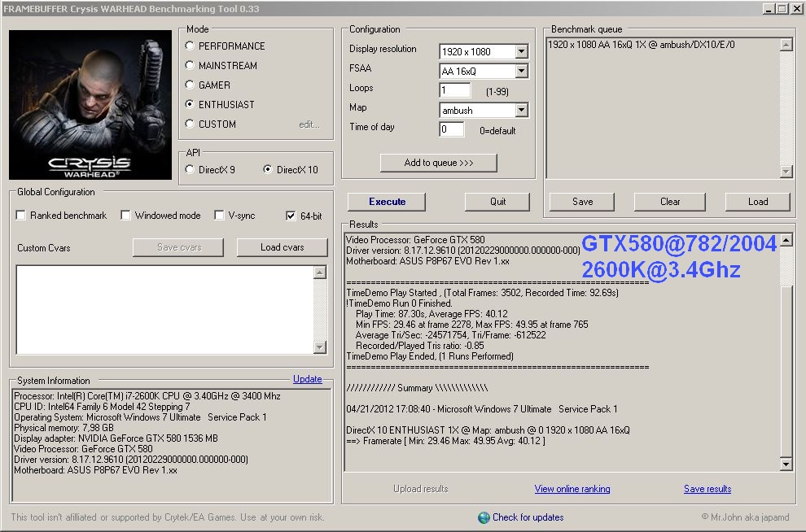Click Add to queue >>> button
Viewport: 806px width, 532px height.
coord(439,163)
